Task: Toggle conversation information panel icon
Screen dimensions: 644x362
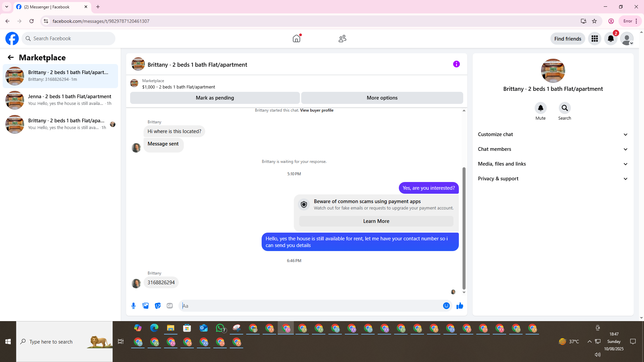Action: tap(456, 64)
